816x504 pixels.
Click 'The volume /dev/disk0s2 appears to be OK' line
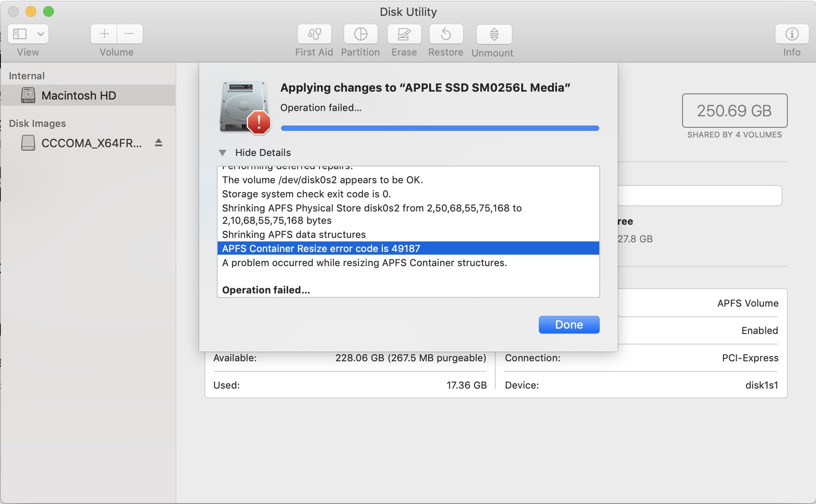tap(322, 180)
